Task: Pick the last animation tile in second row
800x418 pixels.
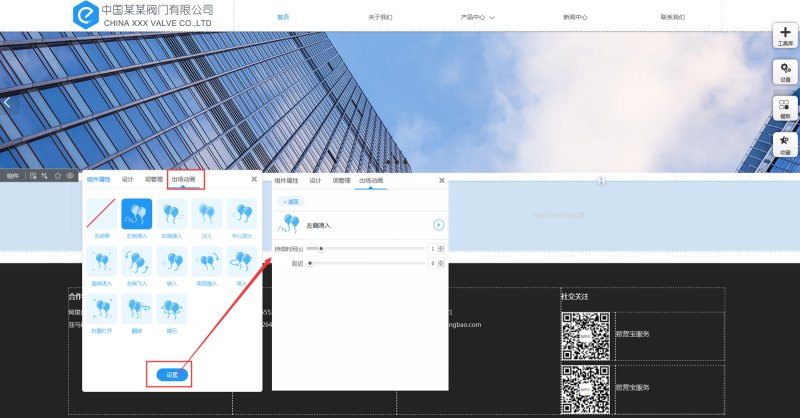Action: click(242, 261)
